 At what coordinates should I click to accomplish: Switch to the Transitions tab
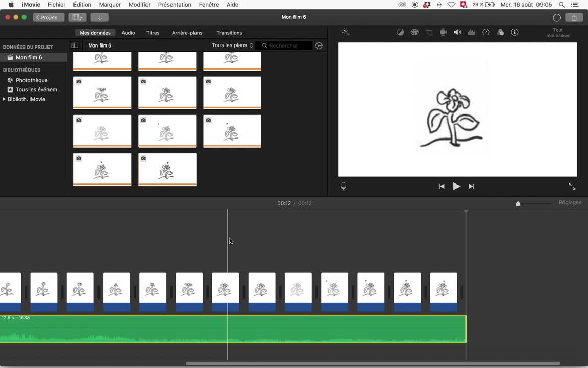pyautogui.click(x=229, y=33)
